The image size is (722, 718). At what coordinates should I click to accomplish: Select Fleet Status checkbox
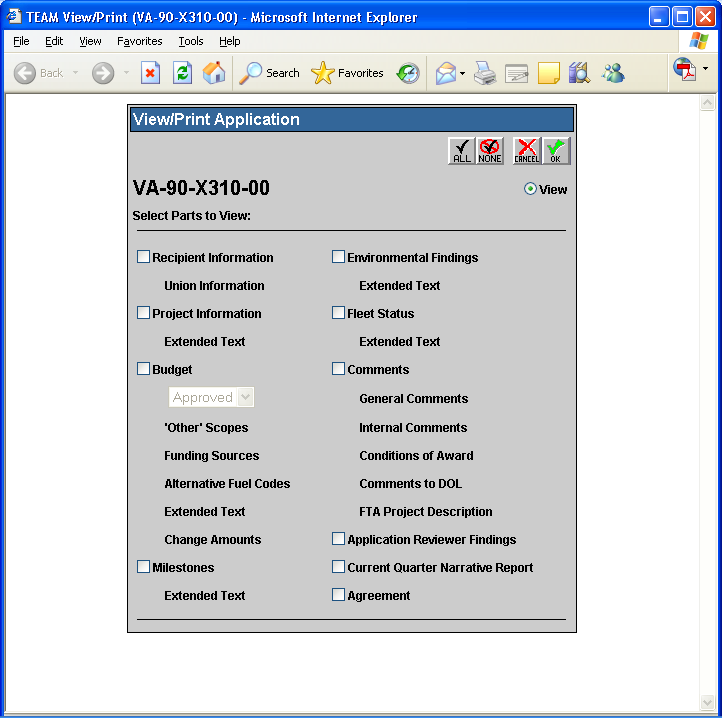pos(338,313)
